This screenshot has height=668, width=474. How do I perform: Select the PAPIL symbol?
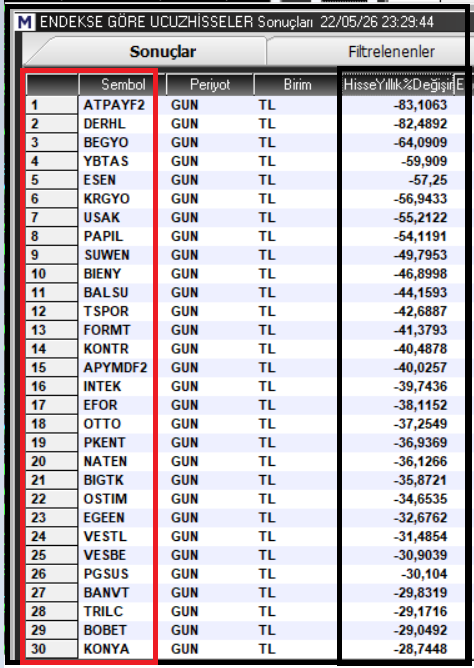tap(103, 236)
